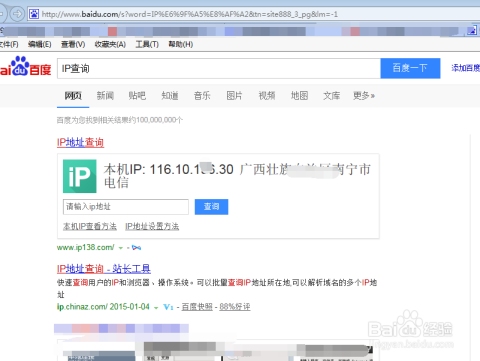480x361 pixels.
Task: Open the 百度快照 link
Action: (197, 307)
